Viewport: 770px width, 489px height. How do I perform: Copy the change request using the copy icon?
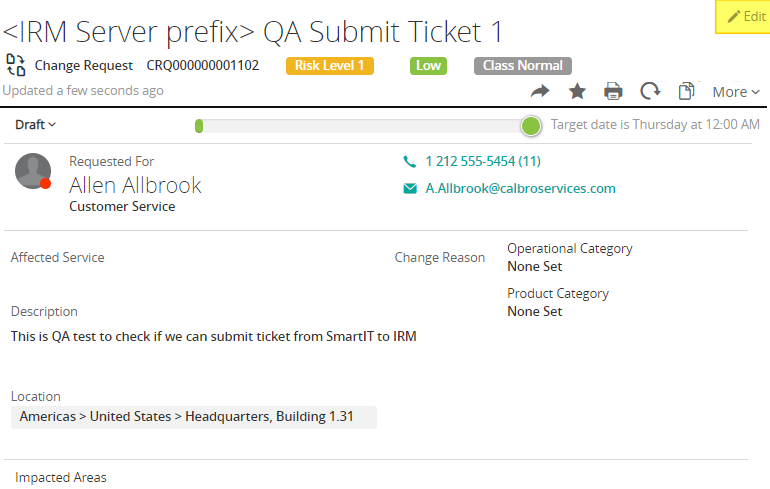pyautogui.click(x=686, y=91)
